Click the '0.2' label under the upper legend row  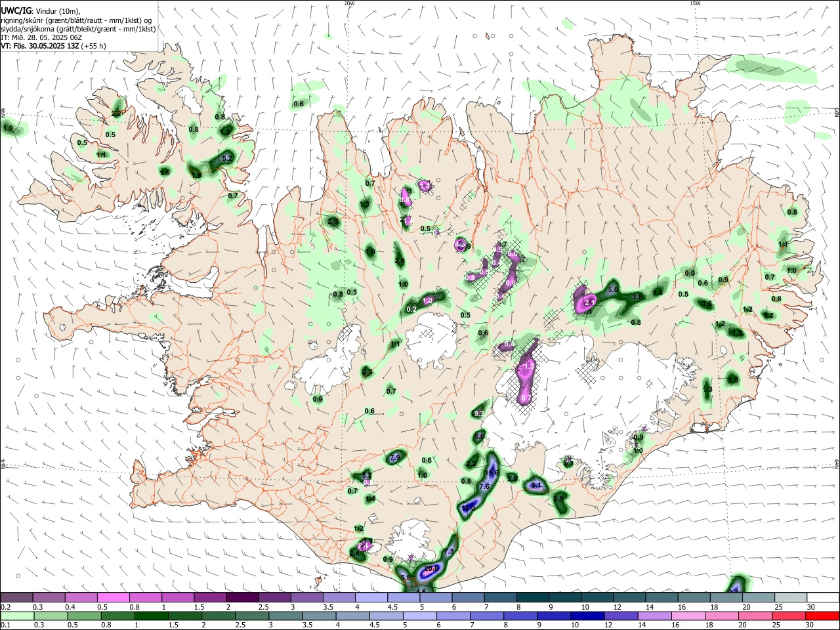pos(5,607)
